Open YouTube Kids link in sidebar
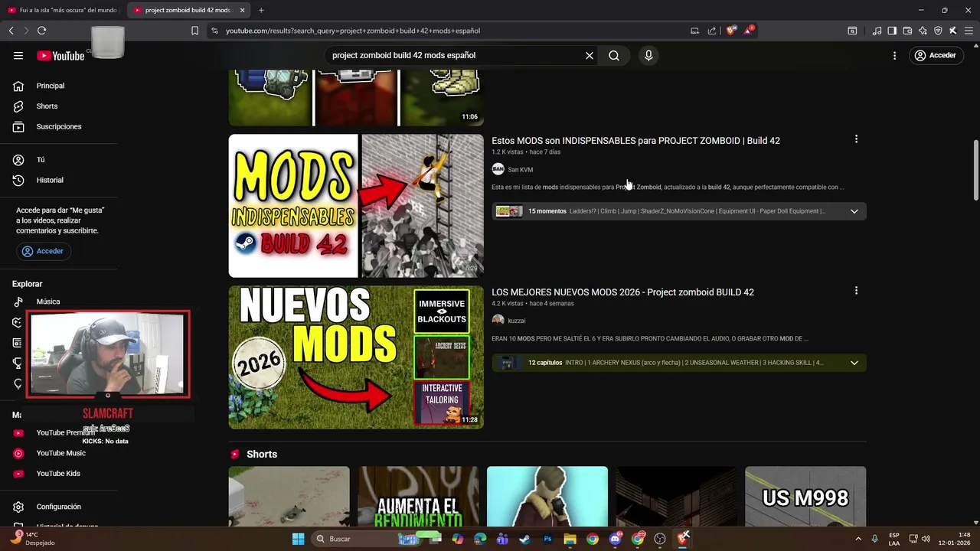This screenshot has height=551, width=980. point(58,473)
